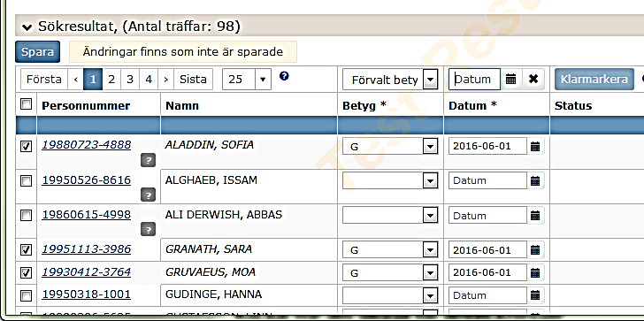The height and width of the screenshot is (321, 644).
Task: Sort by Personnummer column header
Action: pos(86,105)
